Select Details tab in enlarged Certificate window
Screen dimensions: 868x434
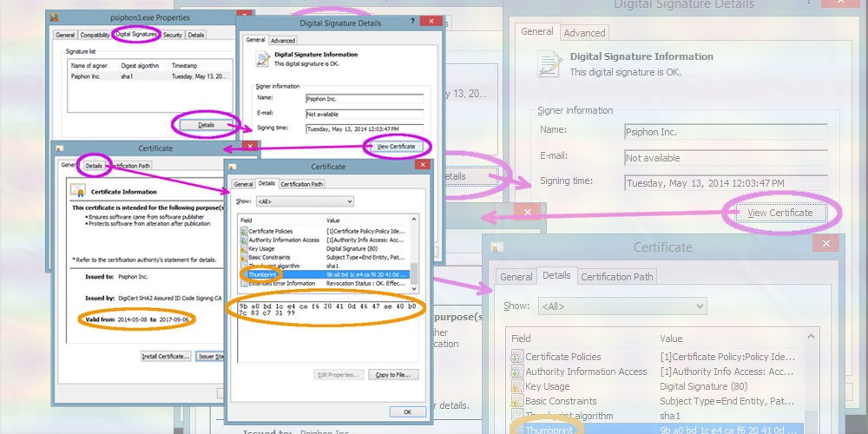tap(557, 275)
